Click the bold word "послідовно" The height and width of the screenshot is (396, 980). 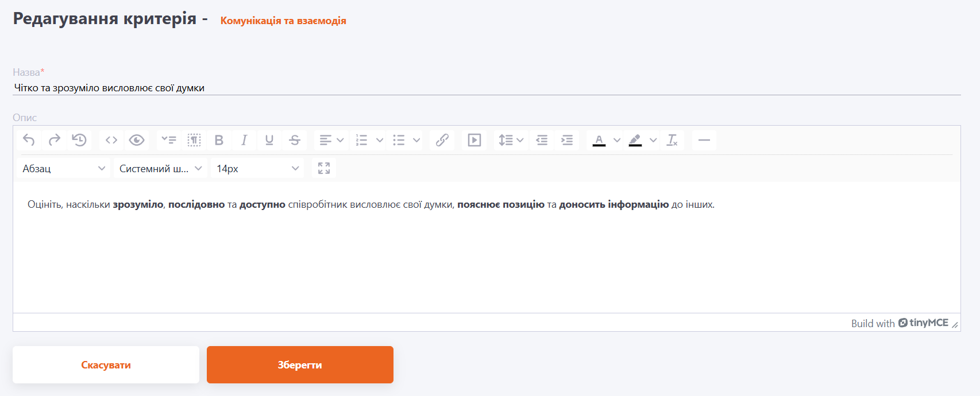coord(196,204)
